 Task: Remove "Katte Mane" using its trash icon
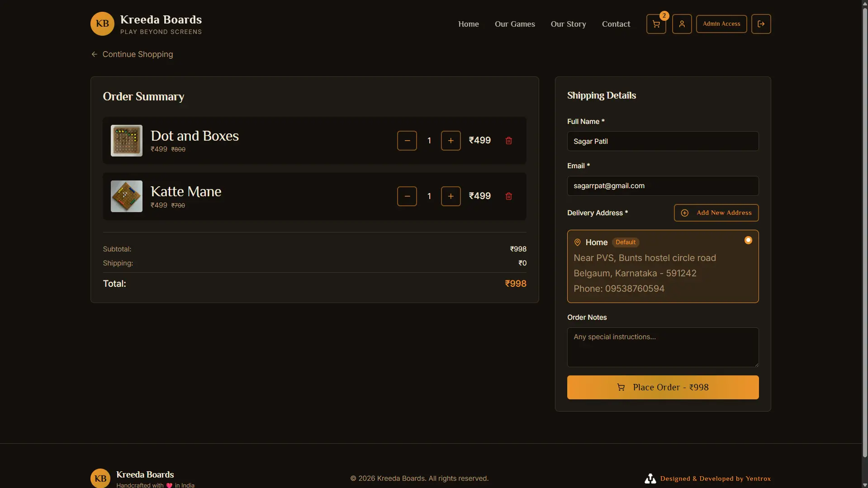pos(508,196)
